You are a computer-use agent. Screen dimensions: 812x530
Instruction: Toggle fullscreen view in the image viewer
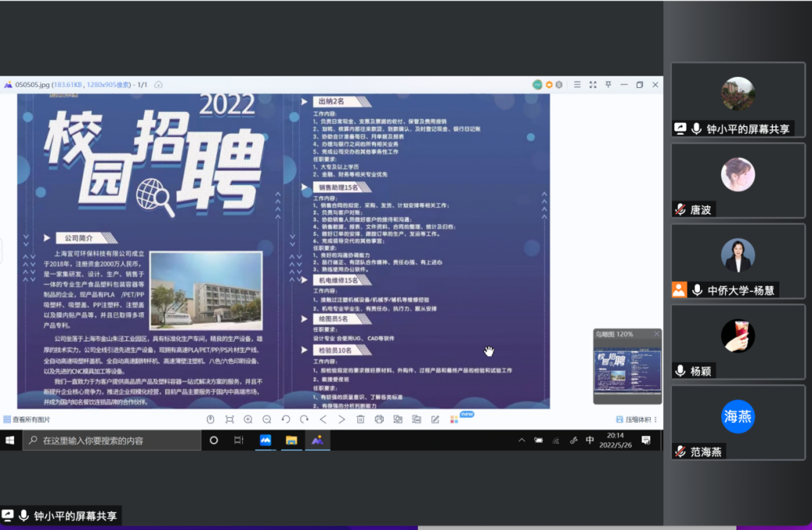[x=593, y=85]
